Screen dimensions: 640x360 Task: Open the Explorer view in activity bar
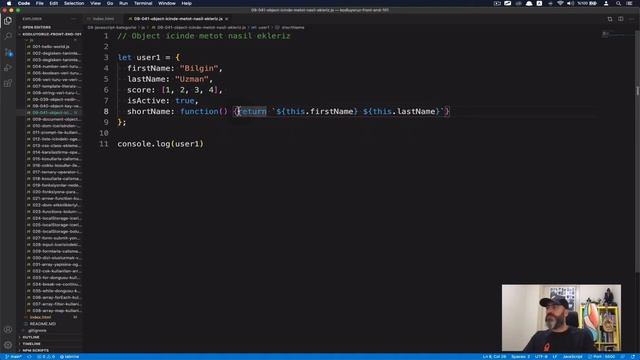[x=8, y=20]
